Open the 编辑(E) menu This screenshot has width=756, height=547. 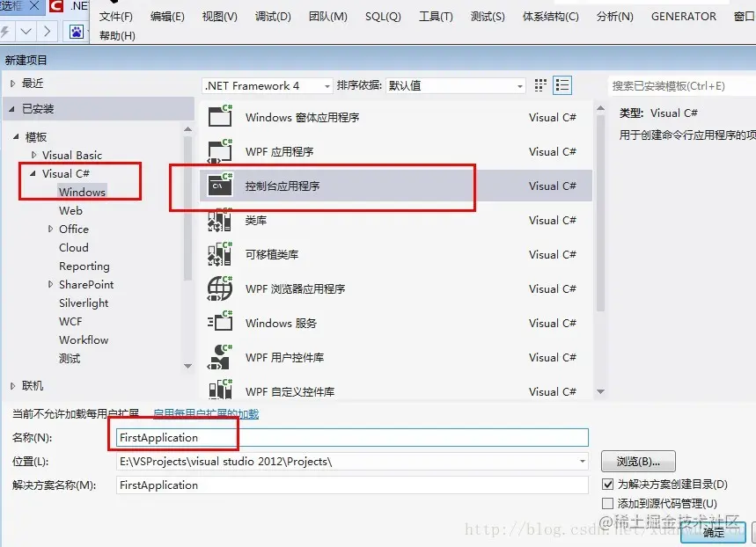coord(167,17)
